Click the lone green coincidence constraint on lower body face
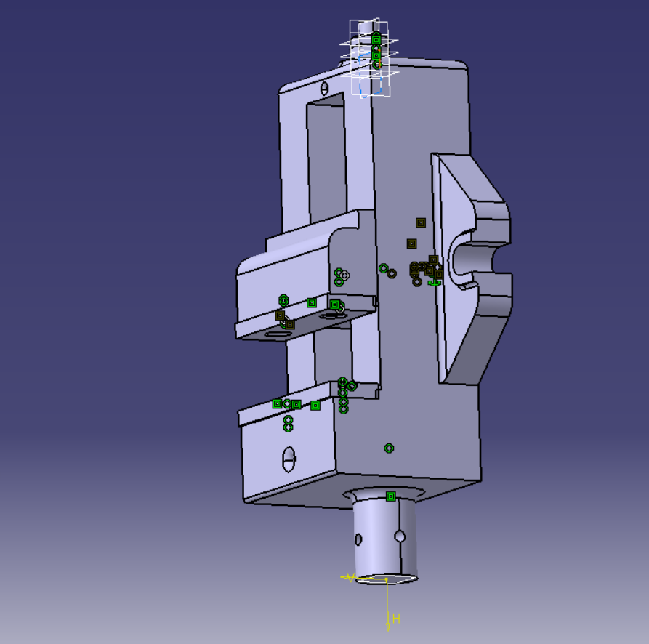Image resolution: width=649 pixels, height=644 pixels. [389, 448]
